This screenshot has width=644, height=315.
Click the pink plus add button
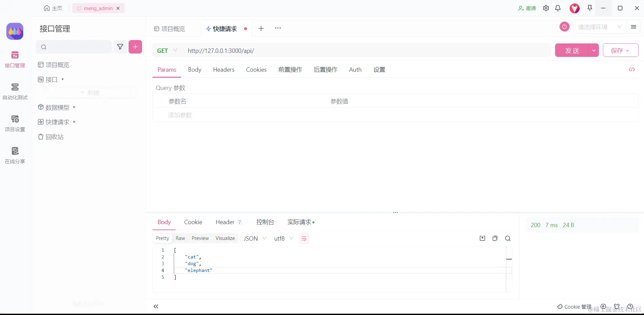pos(135,47)
